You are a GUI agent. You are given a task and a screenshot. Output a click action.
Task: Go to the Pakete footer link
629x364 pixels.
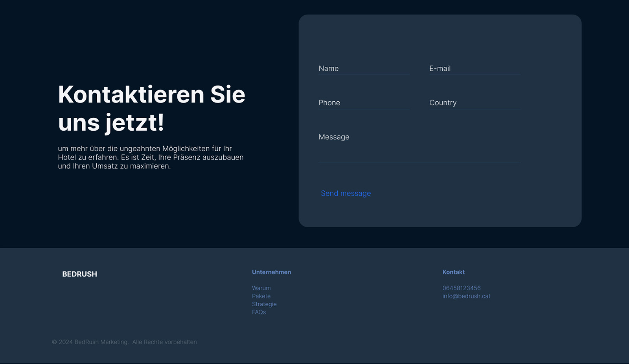click(x=261, y=296)
